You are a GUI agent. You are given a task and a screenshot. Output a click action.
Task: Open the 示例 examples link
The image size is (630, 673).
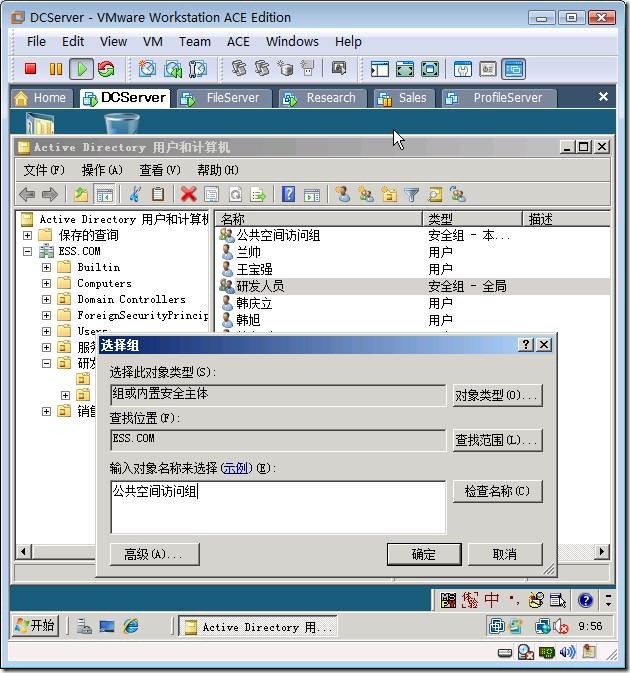click(x=236, y=468)
